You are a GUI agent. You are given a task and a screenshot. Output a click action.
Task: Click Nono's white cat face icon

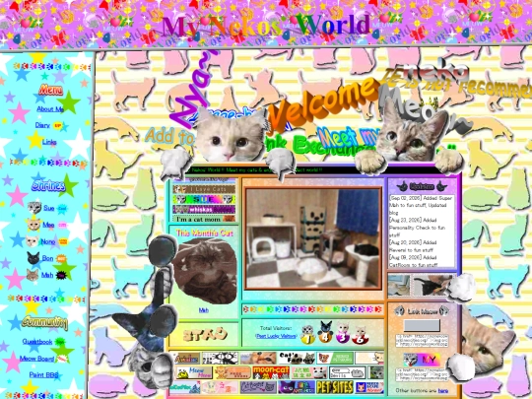tap(32, 241)
